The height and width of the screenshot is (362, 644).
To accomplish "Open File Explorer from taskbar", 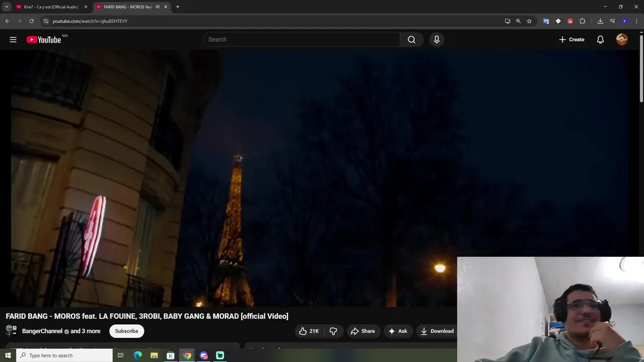I will tap(154, 355).
